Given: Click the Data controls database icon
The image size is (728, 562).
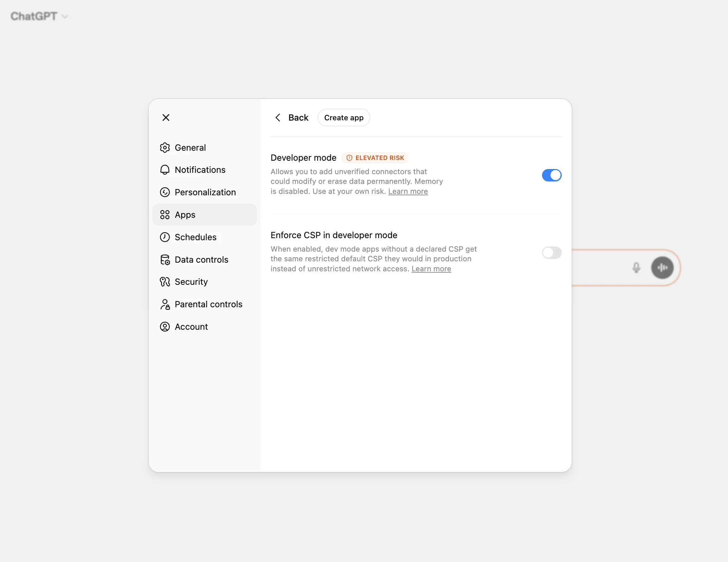Looking at the screenshot, I should [x=165, y=260].
